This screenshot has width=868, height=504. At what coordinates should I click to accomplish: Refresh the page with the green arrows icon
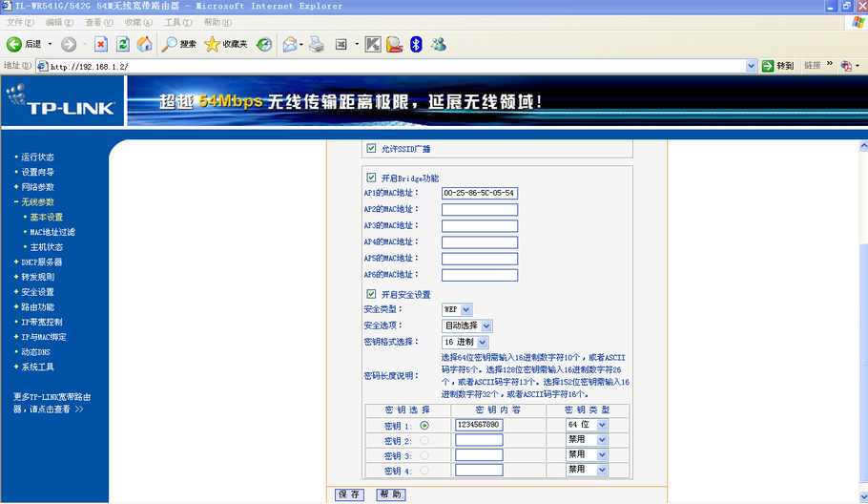[123, 44]
